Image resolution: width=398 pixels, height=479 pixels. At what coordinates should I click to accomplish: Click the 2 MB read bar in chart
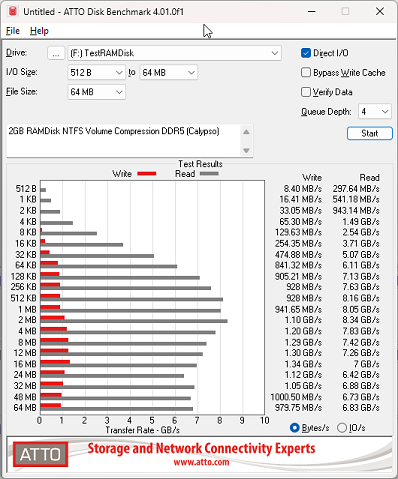click(x=134, y=321)
